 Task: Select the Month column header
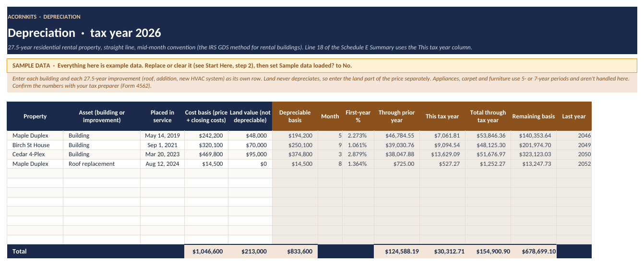tap(330, 116)
